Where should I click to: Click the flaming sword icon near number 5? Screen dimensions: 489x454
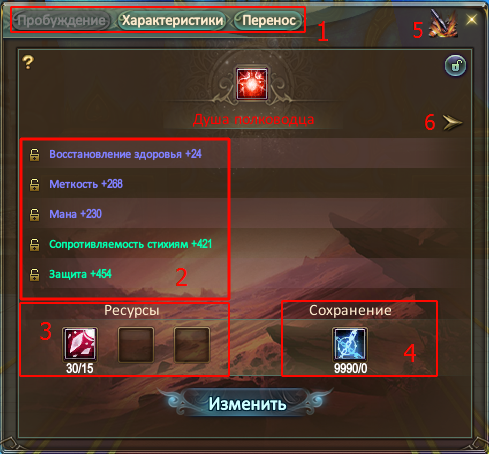click(443, 23)
